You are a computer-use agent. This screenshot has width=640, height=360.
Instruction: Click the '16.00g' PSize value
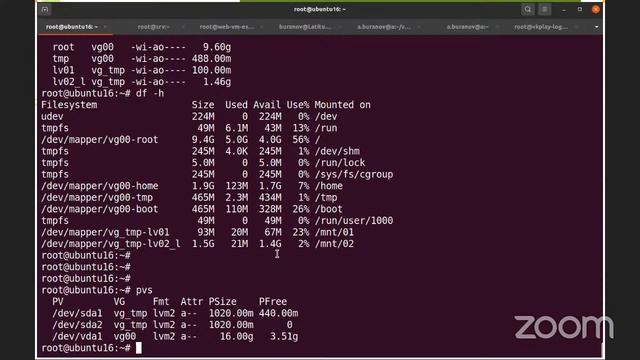[x=236, y=336]
